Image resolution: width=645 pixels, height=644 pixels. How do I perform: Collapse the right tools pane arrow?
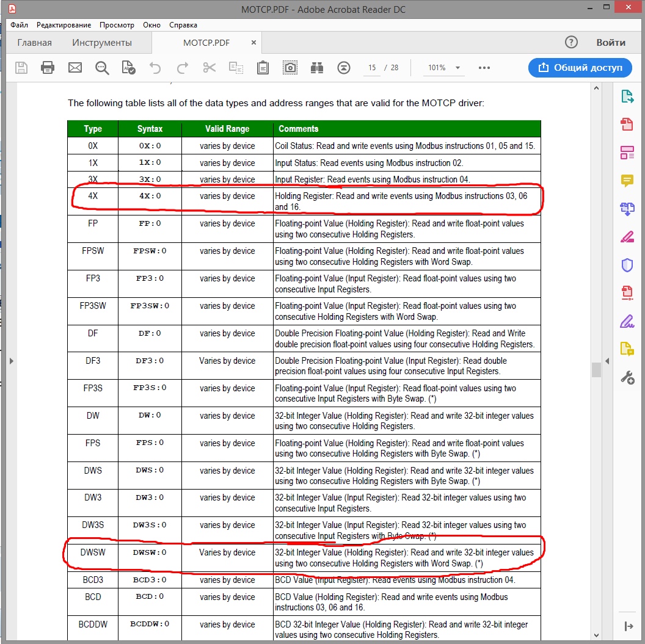click(607, 361)
